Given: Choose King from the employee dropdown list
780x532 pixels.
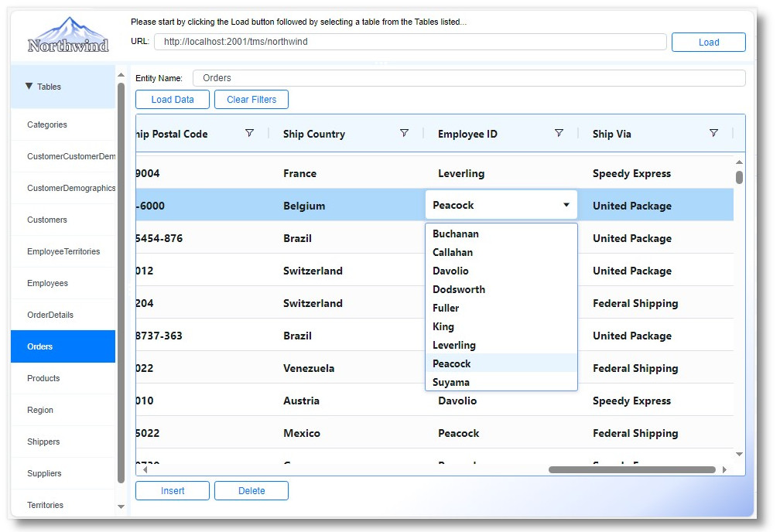Looking at the screenshot, I should tap(443, 326).
